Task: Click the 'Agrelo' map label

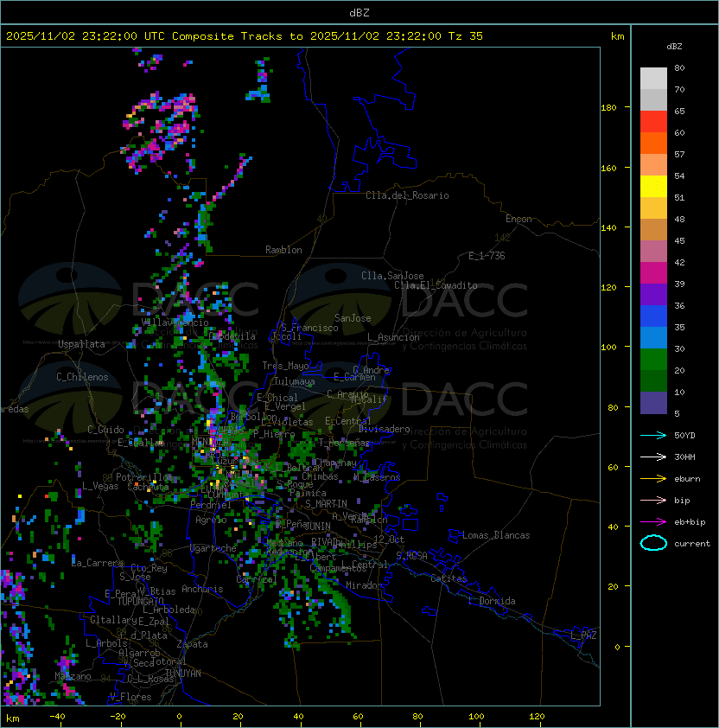Action: pos(211,520)
